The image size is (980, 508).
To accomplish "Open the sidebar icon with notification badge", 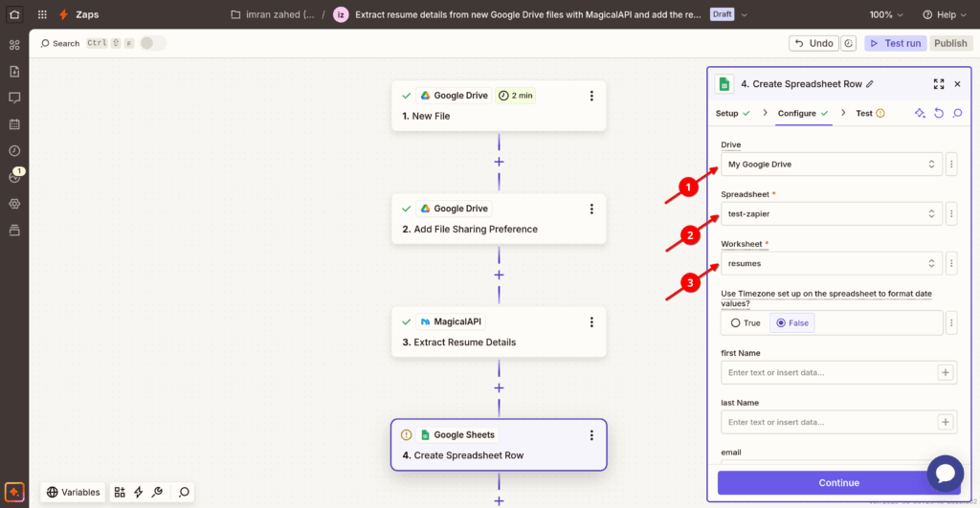I will [15, 176].
